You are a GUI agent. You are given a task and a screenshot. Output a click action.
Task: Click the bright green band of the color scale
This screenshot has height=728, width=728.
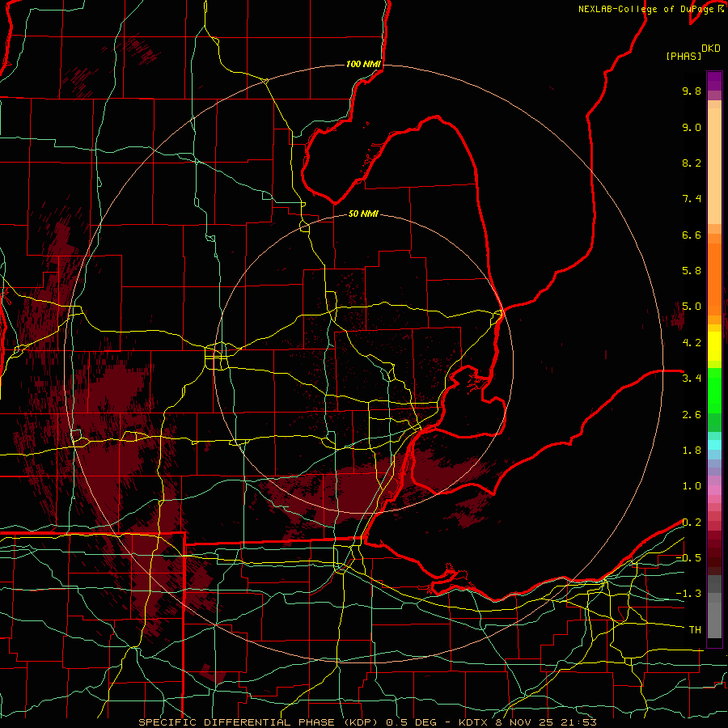pos(714,391)
